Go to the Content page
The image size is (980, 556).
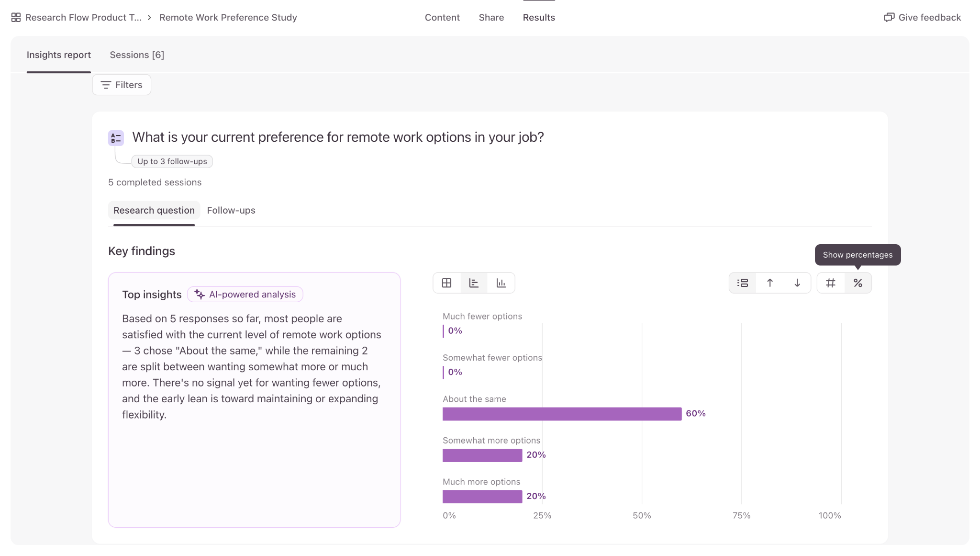point(442,17)
